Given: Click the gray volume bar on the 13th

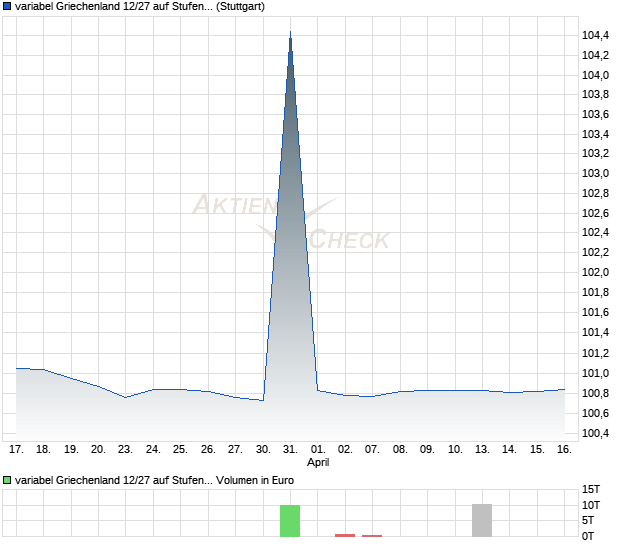Looking at the screenshot, I should point(482,520).
